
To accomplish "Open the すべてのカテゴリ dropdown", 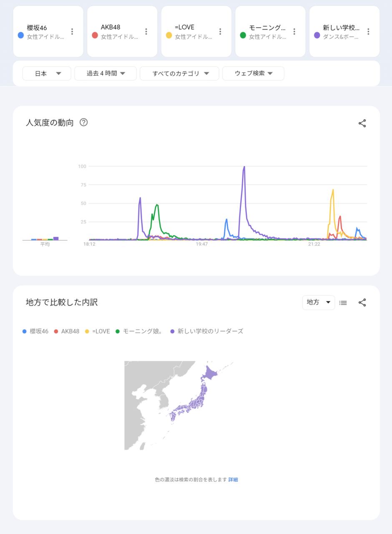I will tap(179, 73).
